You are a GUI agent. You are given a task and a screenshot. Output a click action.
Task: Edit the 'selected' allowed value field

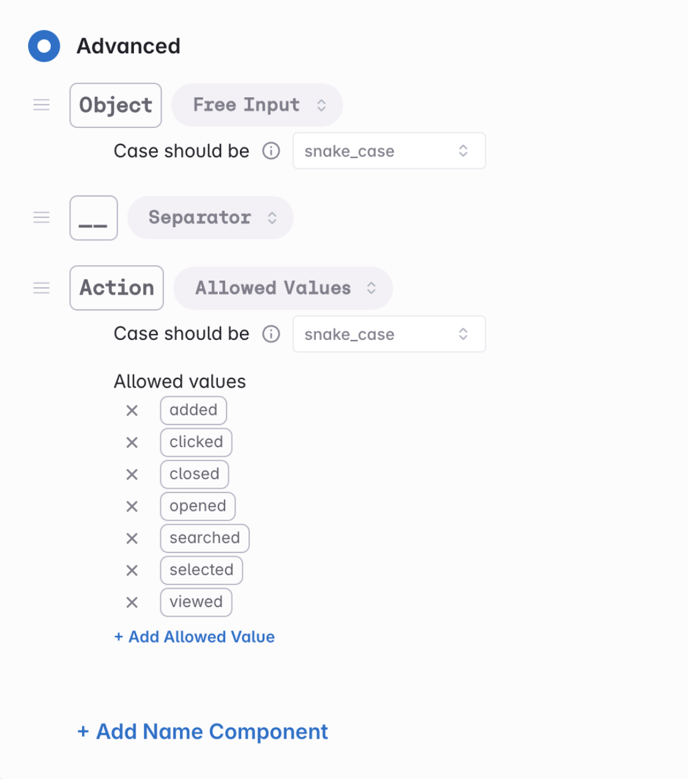coord(201,570)
